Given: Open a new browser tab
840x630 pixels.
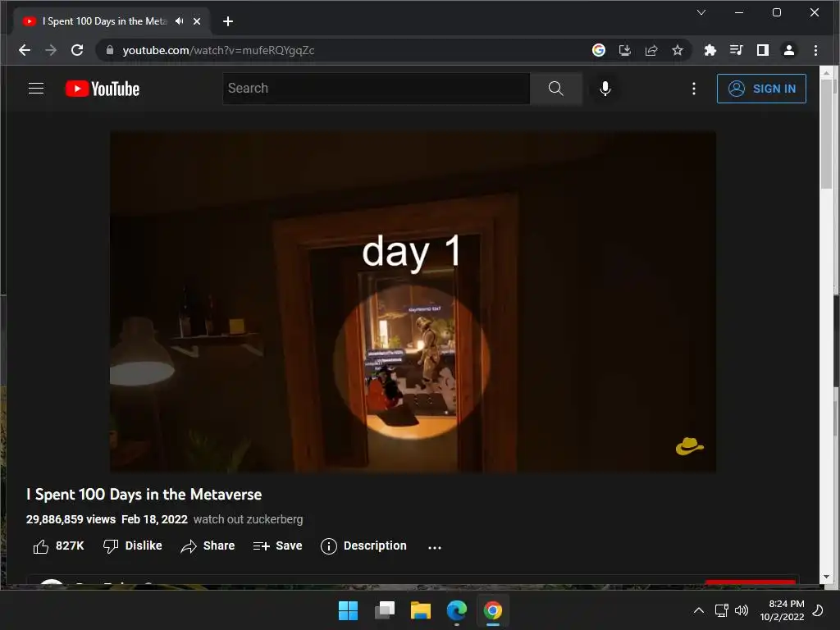Looking at the screenshot, I should pos(228,21).
